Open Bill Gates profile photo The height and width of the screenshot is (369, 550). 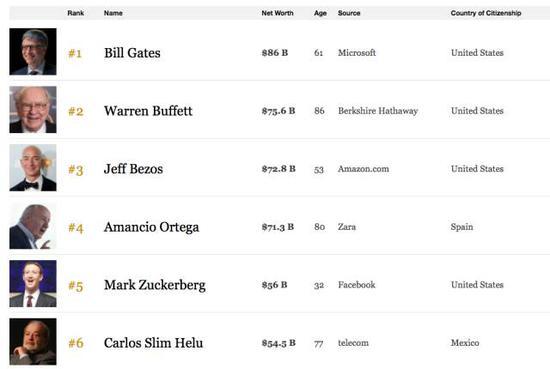(x=33, y=52)
